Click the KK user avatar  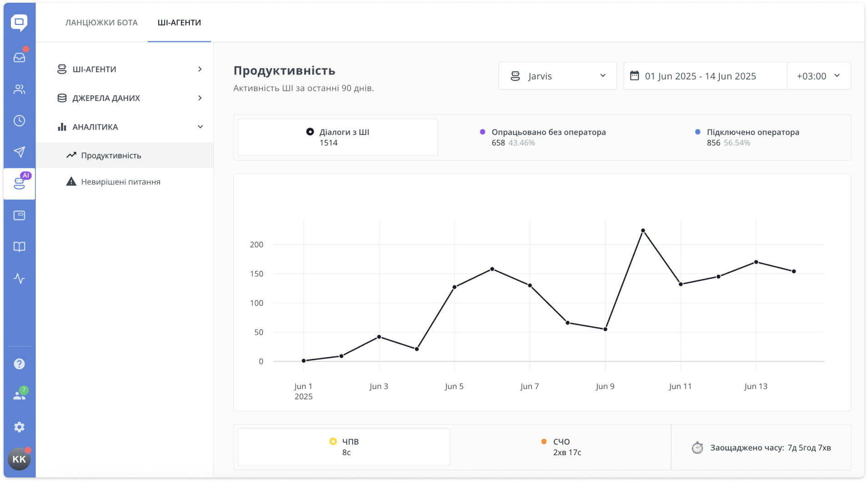tap(19, 459)
